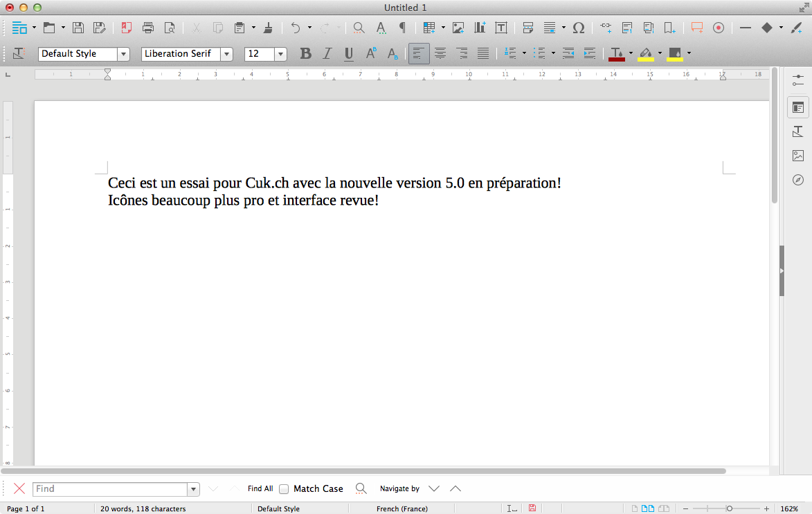Image resolution: width=812 pixels, height=514 pixels.
Task: Click the 162% zoom percentage
Action: click(789, 509)
